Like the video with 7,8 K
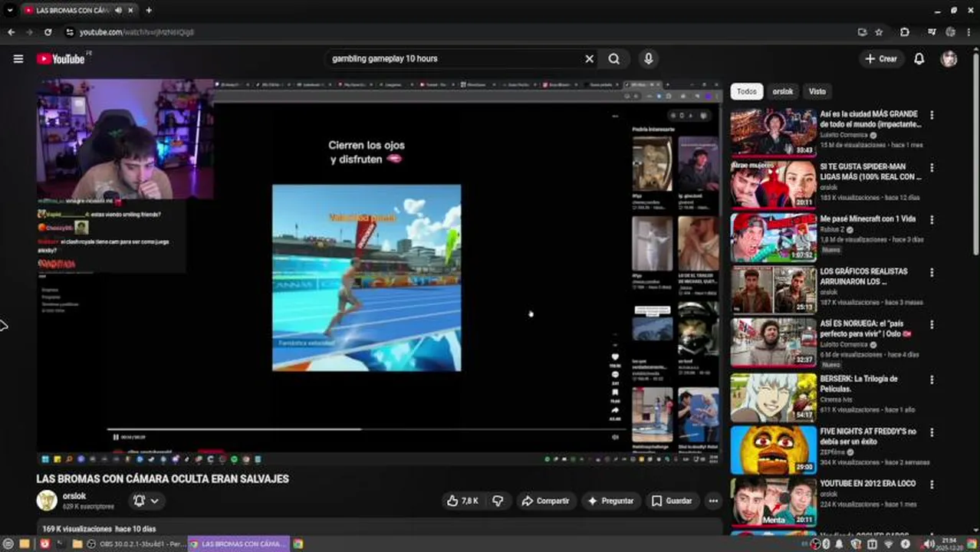The height and width of the screenshot is (552, 980). coord(462,501)
